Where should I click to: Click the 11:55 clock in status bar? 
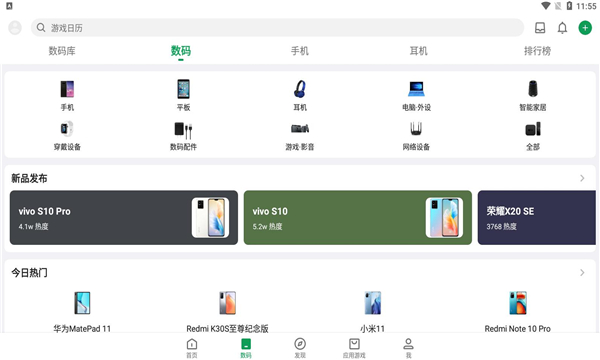pos(586,6)
